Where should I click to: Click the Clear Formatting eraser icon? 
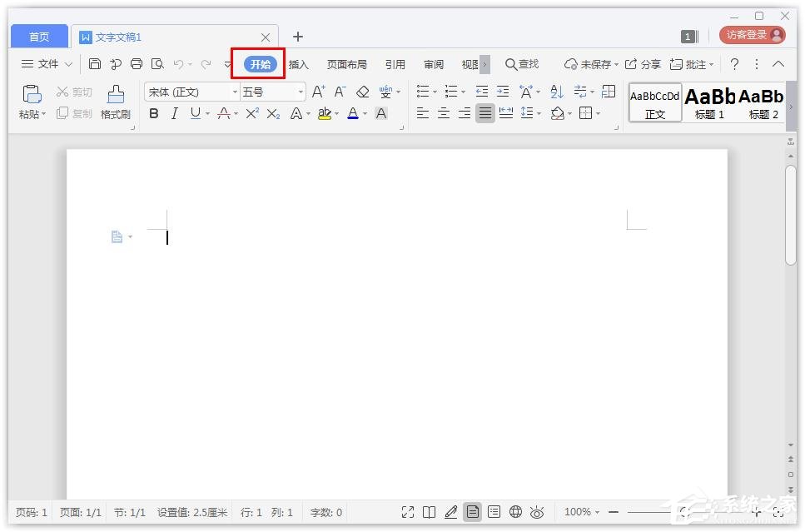362,92
